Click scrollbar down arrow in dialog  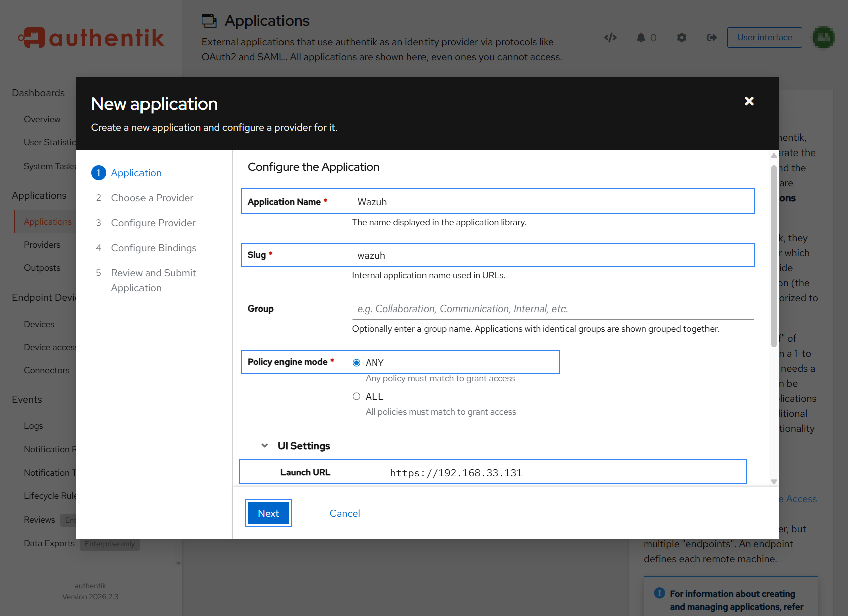pos(774,481)
